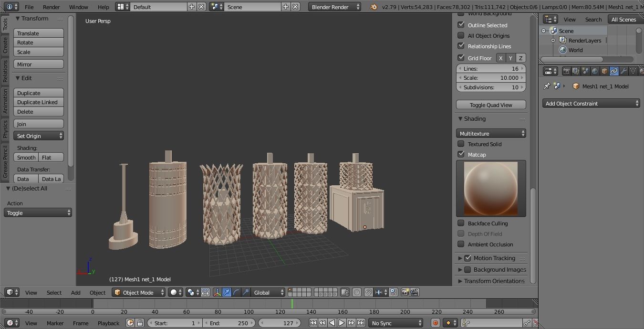
Task: Open the No Sync dropdown
Action: (x=395, y=323)
